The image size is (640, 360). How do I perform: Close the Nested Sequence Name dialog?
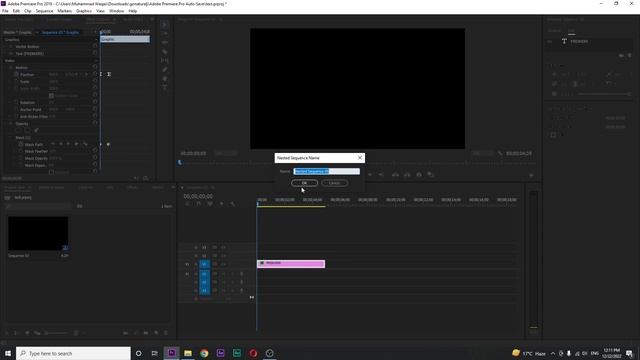pyautogui.click(x=360, y=158)
